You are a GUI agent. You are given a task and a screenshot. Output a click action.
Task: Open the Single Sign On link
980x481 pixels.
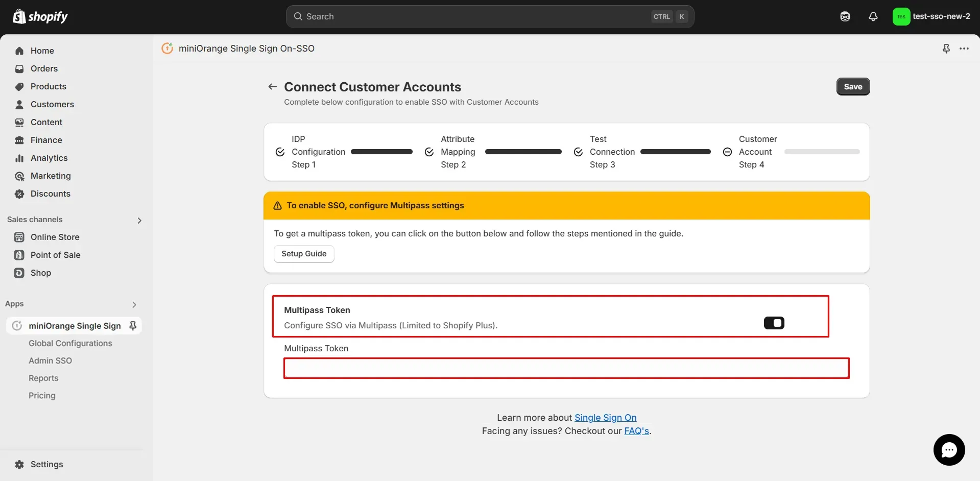(x=605, y=418)
